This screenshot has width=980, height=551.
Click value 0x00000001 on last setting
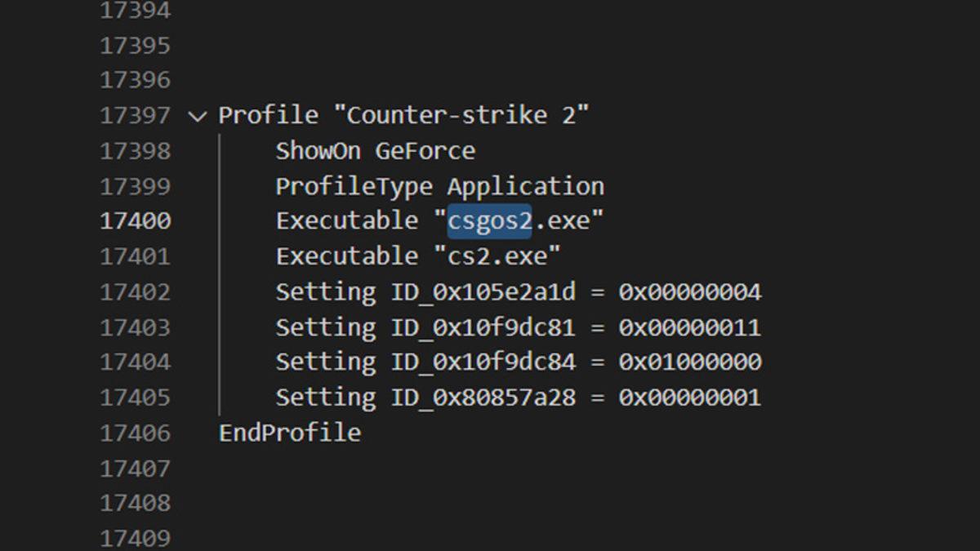coord(689,398)
